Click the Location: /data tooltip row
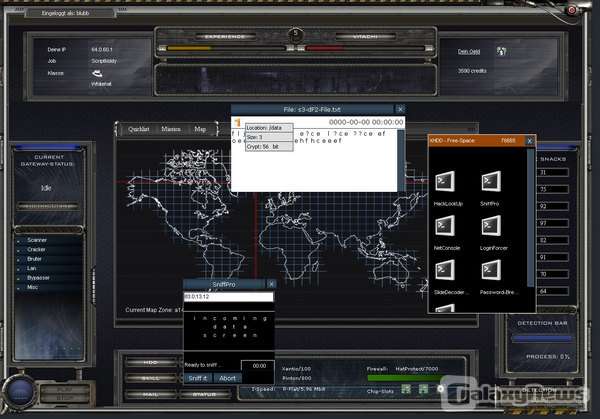The width and height of the screenshot is (600, 419). point(269,127)
